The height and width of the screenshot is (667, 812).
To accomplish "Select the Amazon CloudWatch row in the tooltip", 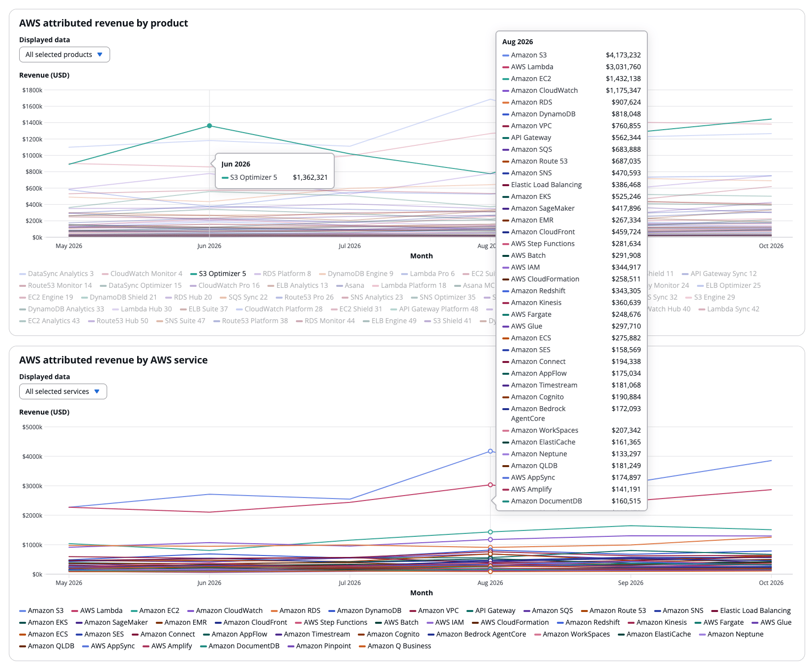I will (x=571, y=90).
